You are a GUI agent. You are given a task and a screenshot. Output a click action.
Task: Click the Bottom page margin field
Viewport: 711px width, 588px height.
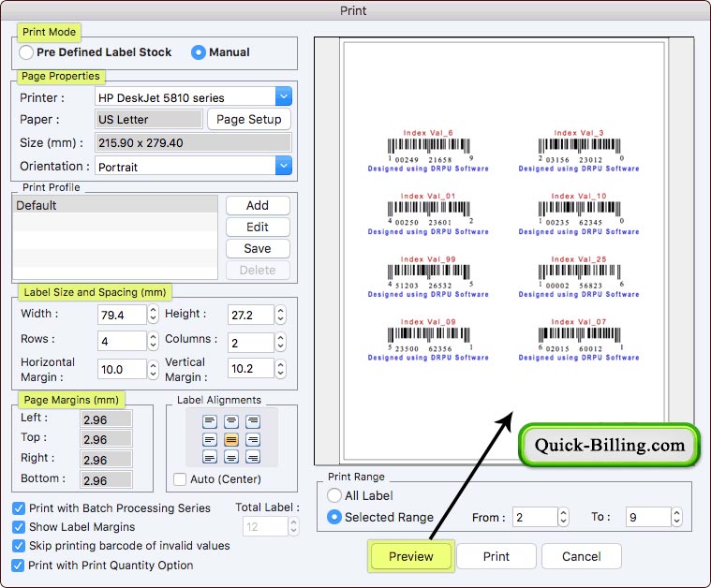106,479
